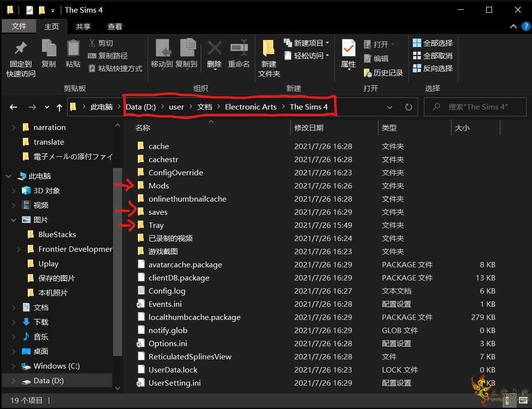The width and height of the screenshot is (532, 409).
Task: Click Invert selection (反向选择)
Action: (x=433, y=68)
